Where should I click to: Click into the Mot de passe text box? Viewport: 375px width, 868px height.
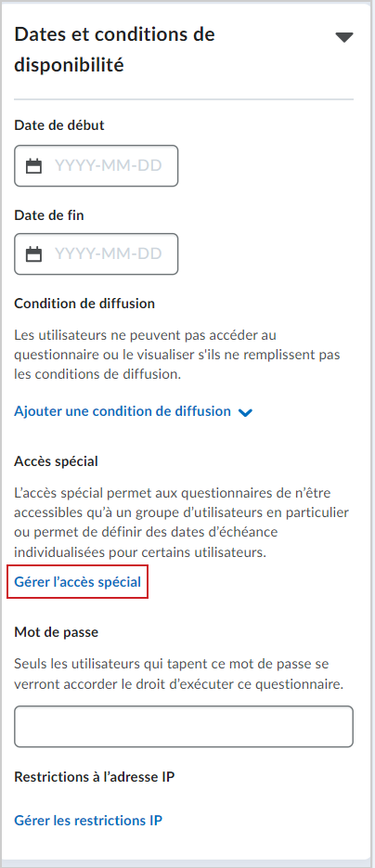click(184, 726)
